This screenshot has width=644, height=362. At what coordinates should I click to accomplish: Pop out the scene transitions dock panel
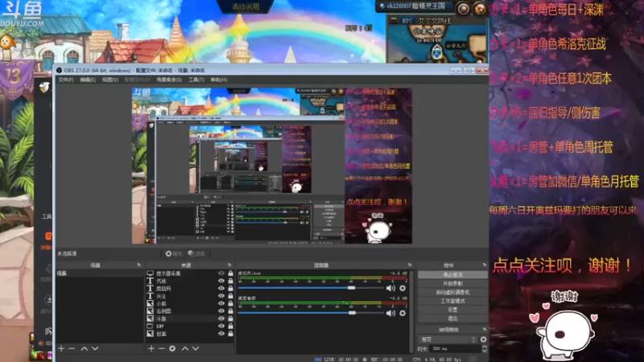point(485,330)
